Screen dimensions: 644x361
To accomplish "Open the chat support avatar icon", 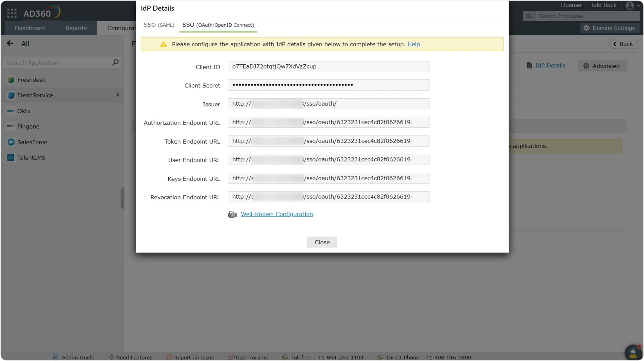I will 633,352.
